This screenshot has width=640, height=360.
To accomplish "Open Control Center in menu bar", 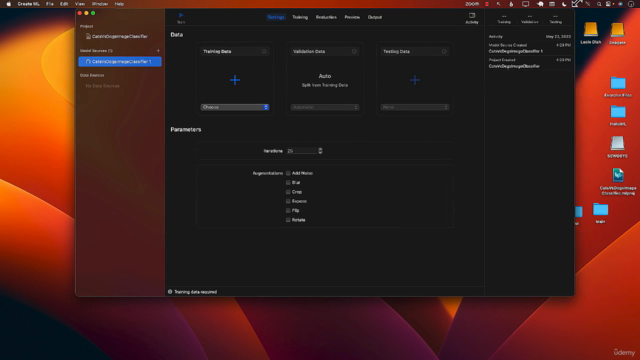I will pyautogui.click(x=609, y=4).
